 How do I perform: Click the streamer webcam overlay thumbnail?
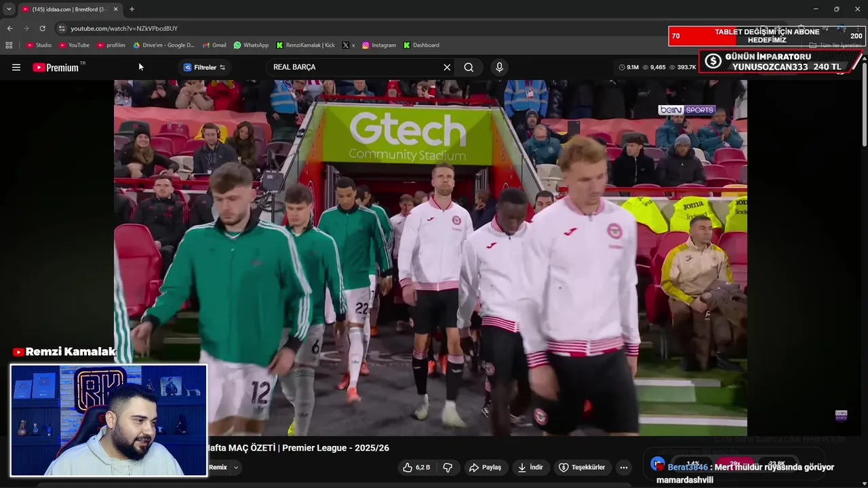(x=108, y=420)
